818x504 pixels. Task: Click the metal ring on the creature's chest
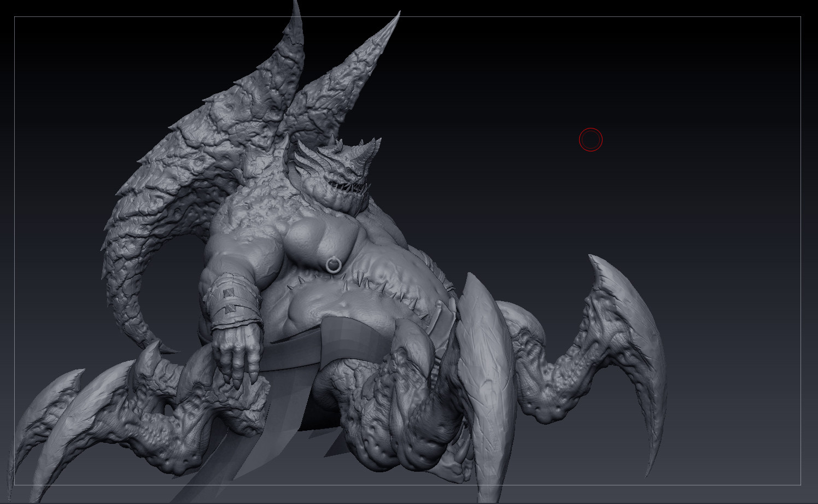pyautogui.click(x=334, y=265)
